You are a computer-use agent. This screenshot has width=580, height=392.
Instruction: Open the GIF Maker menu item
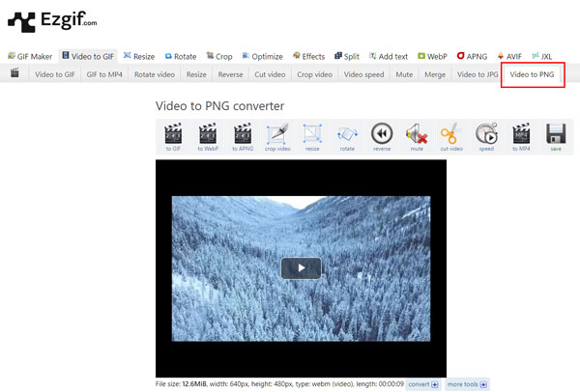[x=30, y=57]
